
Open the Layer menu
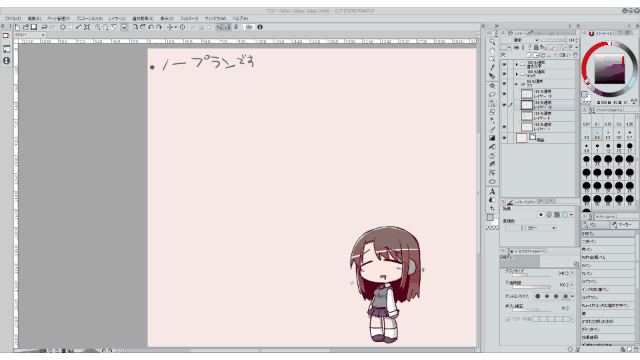pyautogui.click(x=117, y=18)
